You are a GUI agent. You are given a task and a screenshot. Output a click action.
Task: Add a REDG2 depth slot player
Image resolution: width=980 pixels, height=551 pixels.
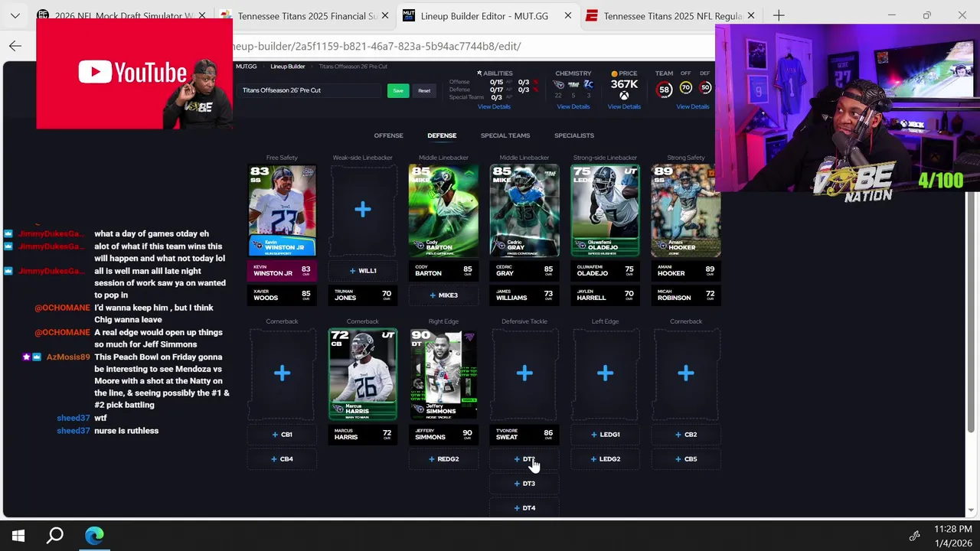point(443,459)
